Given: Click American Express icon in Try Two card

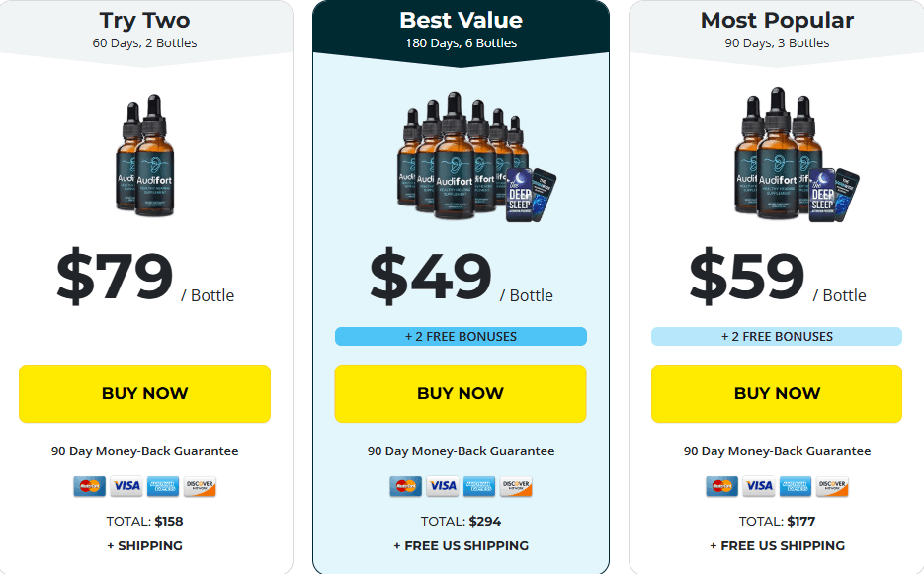Looking at the screenshot, I should pos(163,486).
